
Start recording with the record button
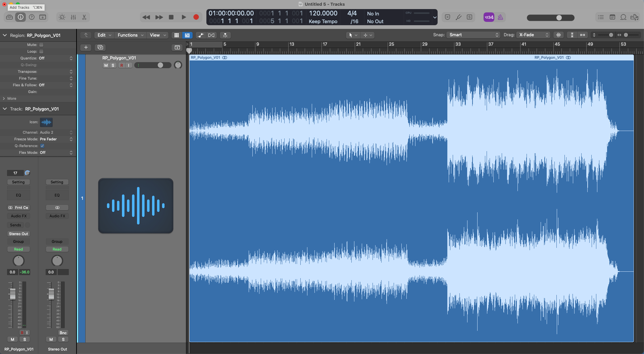tap(196, 17)
